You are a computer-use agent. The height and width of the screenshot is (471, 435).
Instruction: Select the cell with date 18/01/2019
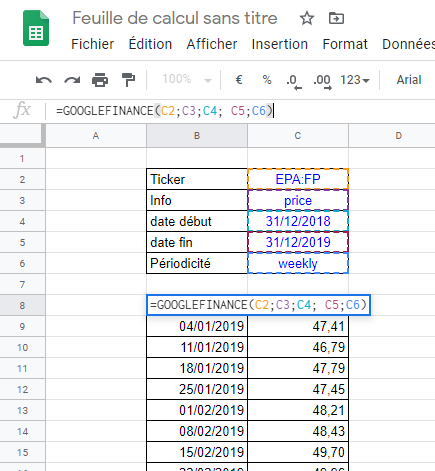pyautogui.click(x=197, y=368)
